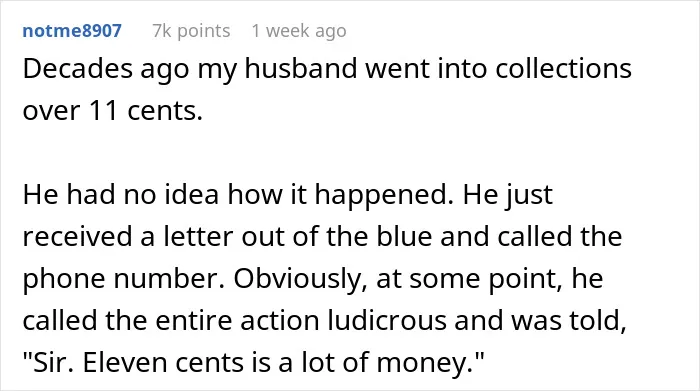Open the notme8907 user profile
The width and height of the screenshot is (700, 391).
pyautogui.click(x=72, y=31)
